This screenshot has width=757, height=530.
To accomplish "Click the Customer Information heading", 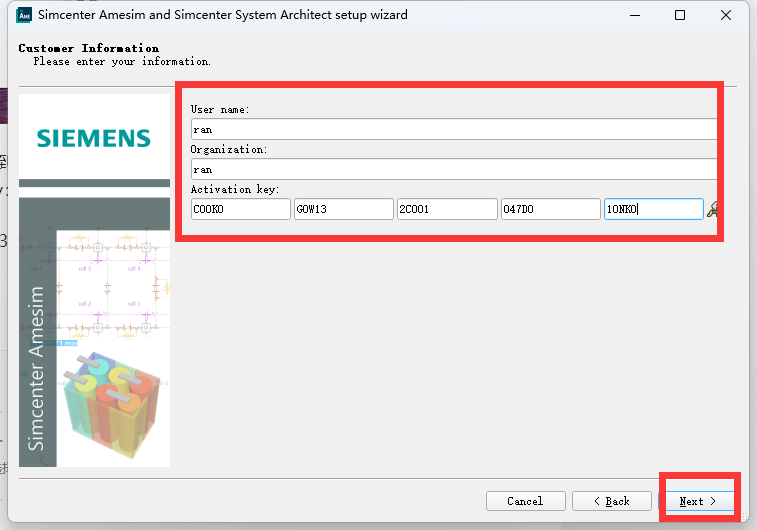I will 89,48.
